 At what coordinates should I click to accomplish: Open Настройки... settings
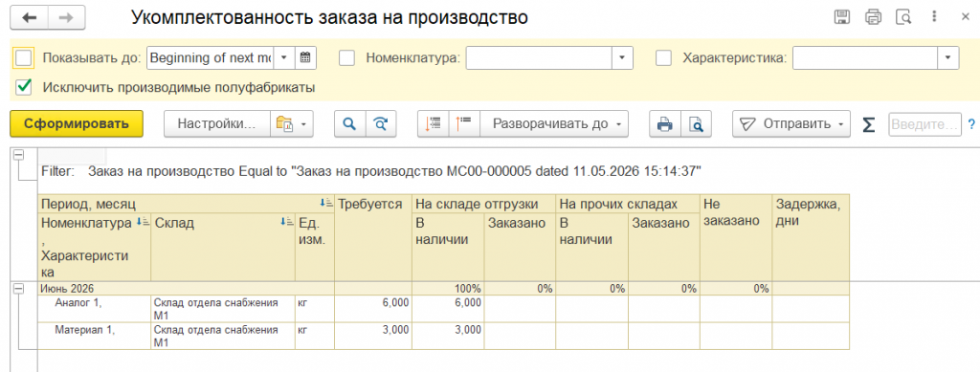click(x=217, y=123)
